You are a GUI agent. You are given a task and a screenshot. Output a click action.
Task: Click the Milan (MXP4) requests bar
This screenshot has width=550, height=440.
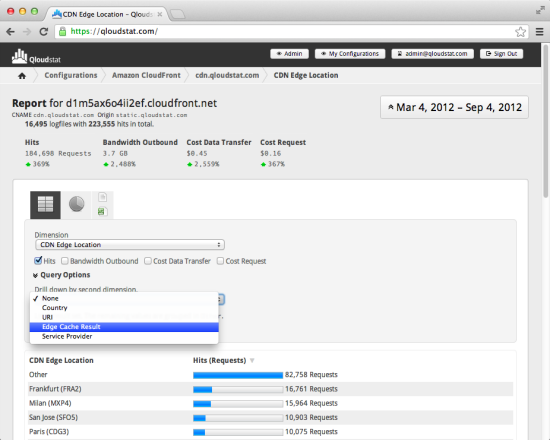coord(238,404)
